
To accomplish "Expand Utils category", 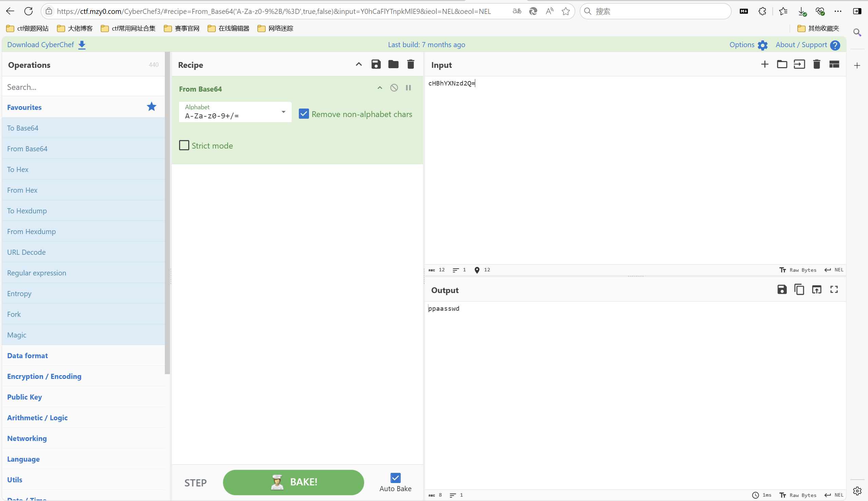I will [83, 479].
